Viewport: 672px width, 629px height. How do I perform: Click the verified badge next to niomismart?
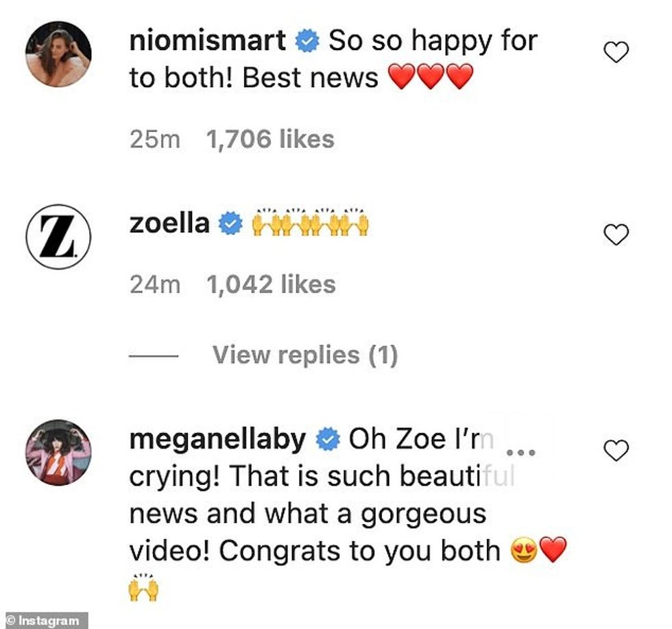307,42
